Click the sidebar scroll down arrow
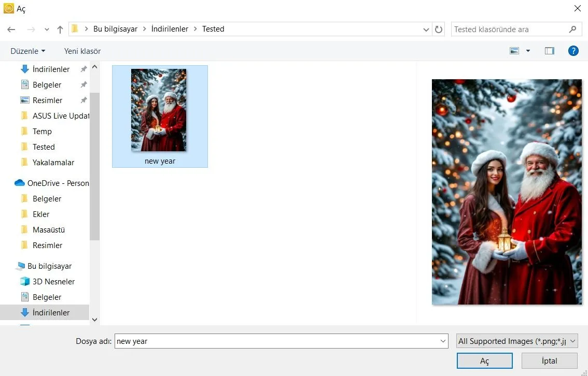This screenshot has height=376, width=588. click(x=94, y=320)
